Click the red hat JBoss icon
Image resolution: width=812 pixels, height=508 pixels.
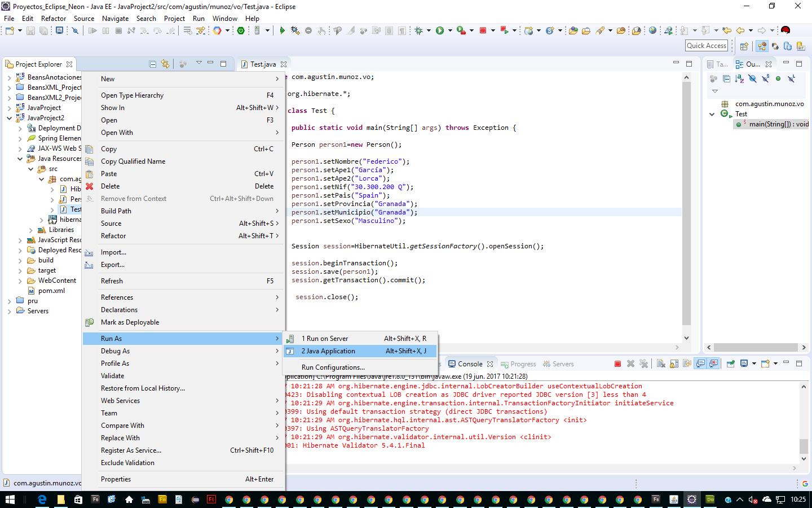tap(785, 30)
